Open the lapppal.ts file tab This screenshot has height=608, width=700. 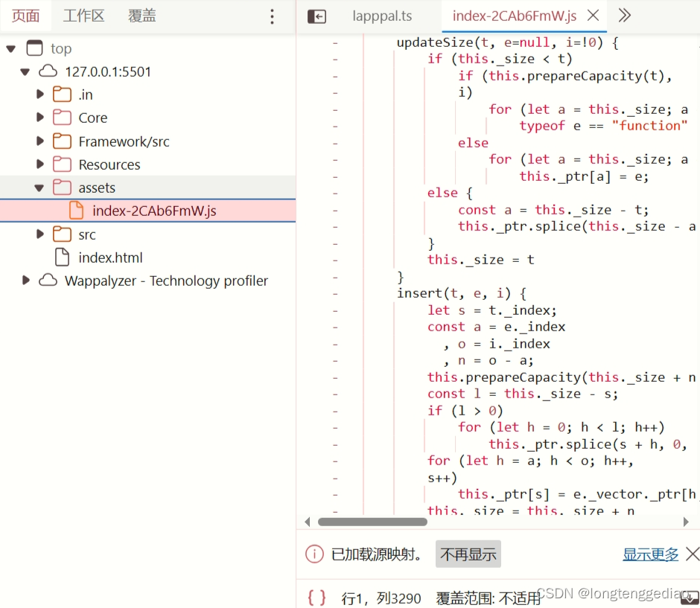click(x=382, y=16)
